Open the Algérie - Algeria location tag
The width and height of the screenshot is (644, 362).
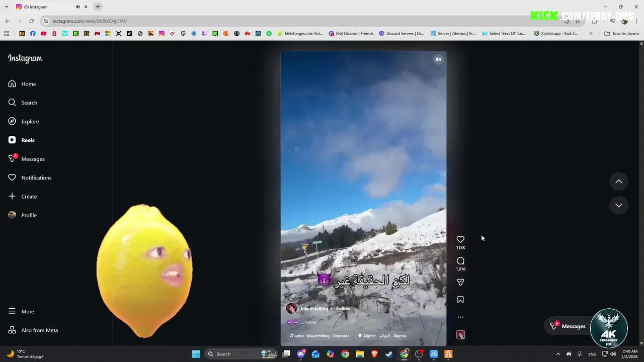pyautogui.click(x=382, y=336)
